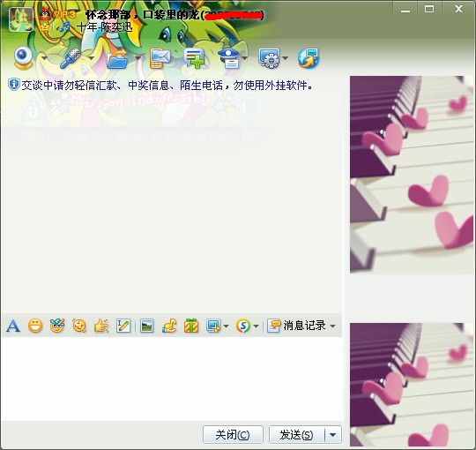Expand Soso search options arrow

(x=256, y=326)
